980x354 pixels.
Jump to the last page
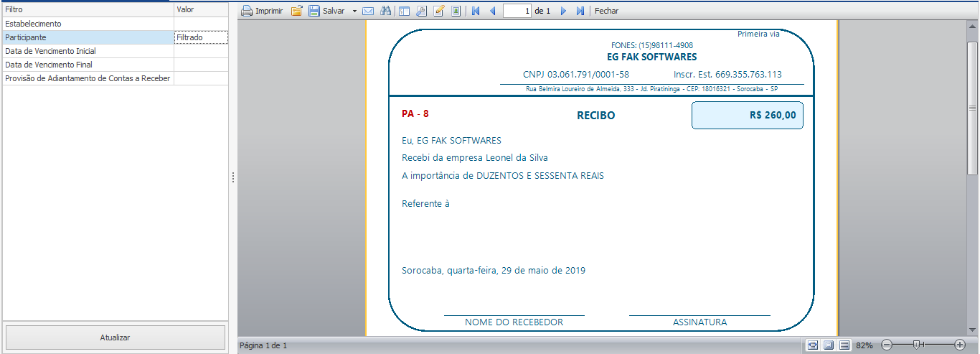(580, 11)
